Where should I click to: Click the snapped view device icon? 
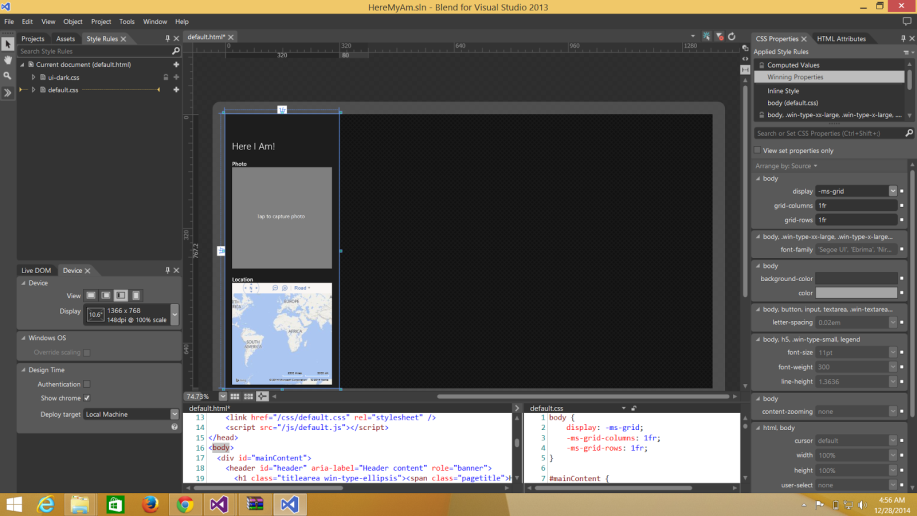[121, 295]
